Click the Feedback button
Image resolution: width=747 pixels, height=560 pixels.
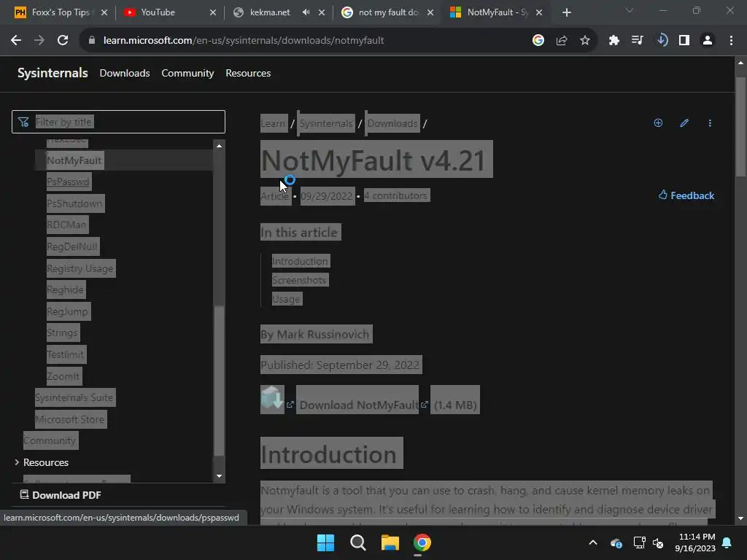(x=686, y=195)
